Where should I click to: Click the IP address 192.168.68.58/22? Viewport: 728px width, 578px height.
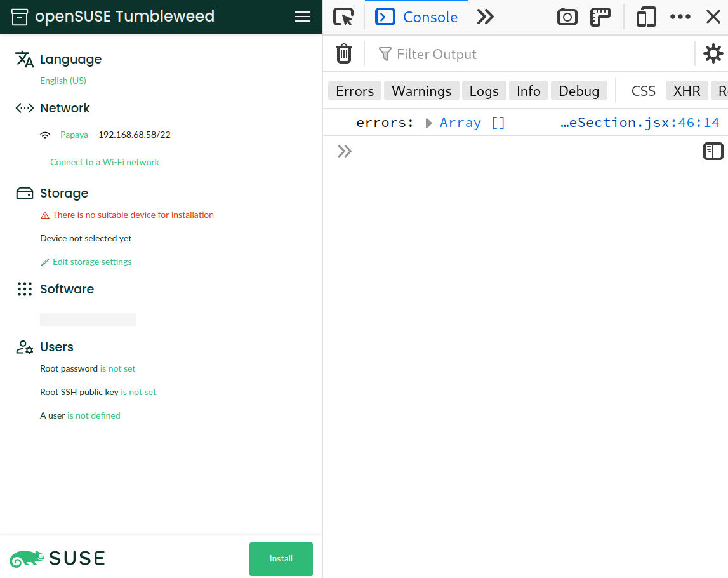pos(134,135)
